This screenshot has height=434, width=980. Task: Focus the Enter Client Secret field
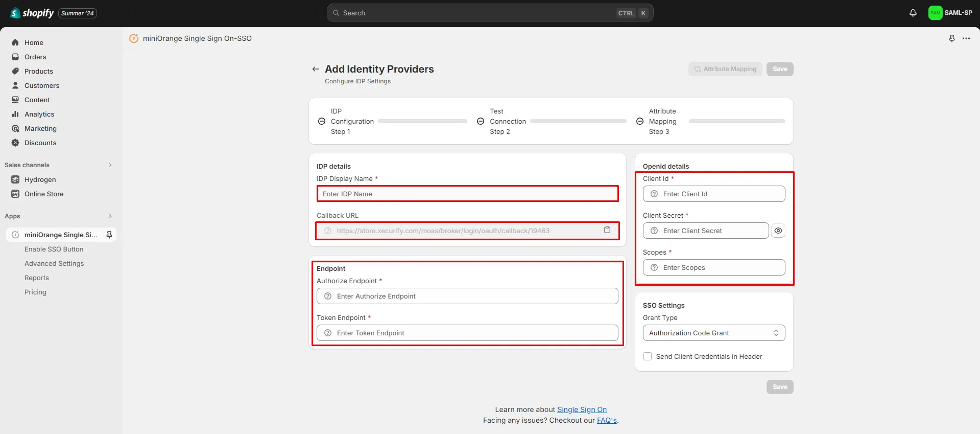click(x=706, y=231)
